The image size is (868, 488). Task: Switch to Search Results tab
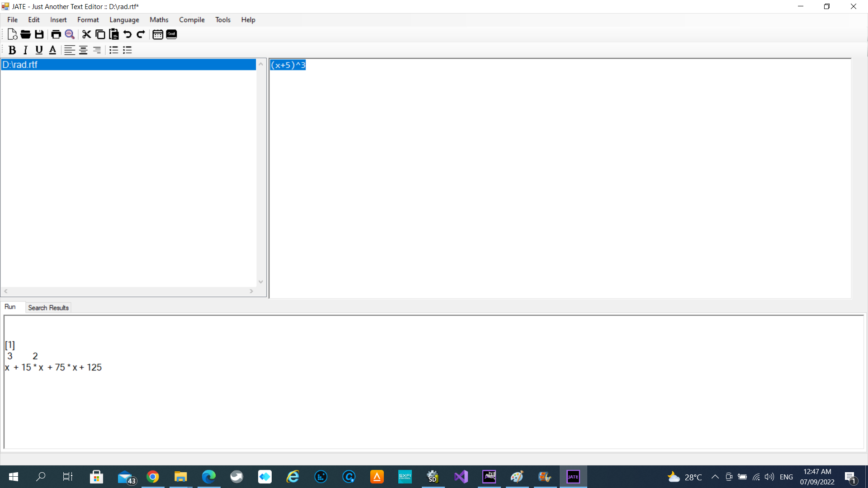pos(48,308)
